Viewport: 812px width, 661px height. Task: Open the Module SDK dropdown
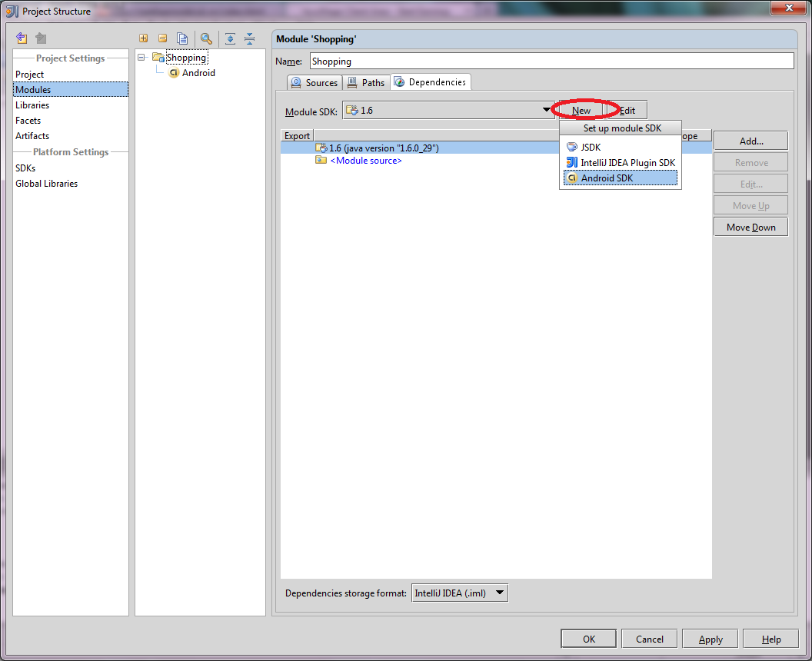[547, 110]
